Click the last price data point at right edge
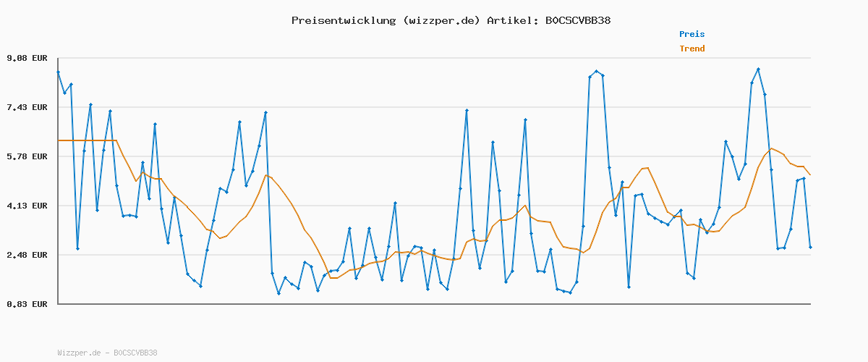 (x=810, y=248)
